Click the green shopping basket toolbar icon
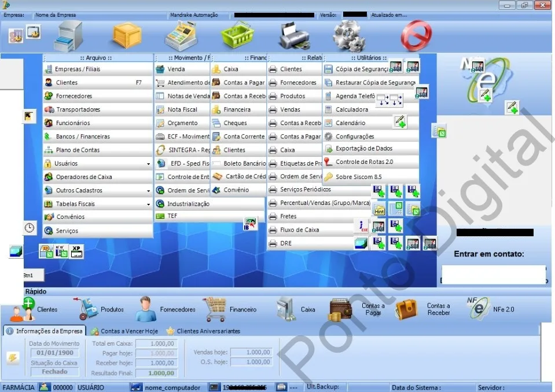555x392 pixels. click(x=237, y=35)
